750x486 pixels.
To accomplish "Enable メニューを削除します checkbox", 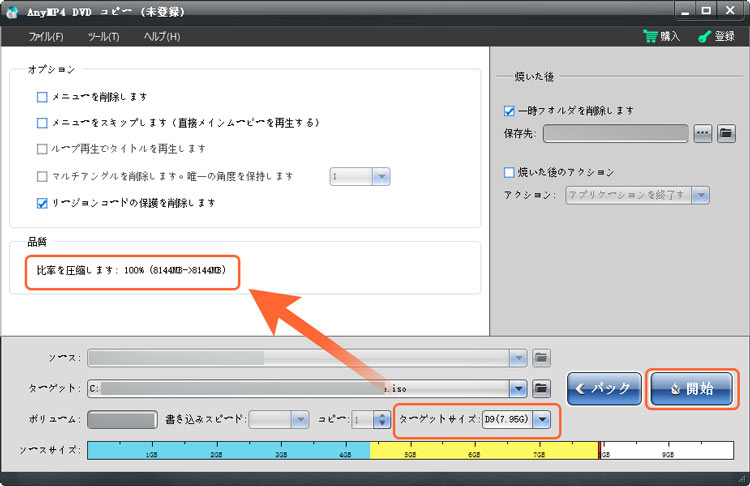I will tap(42, 97).
